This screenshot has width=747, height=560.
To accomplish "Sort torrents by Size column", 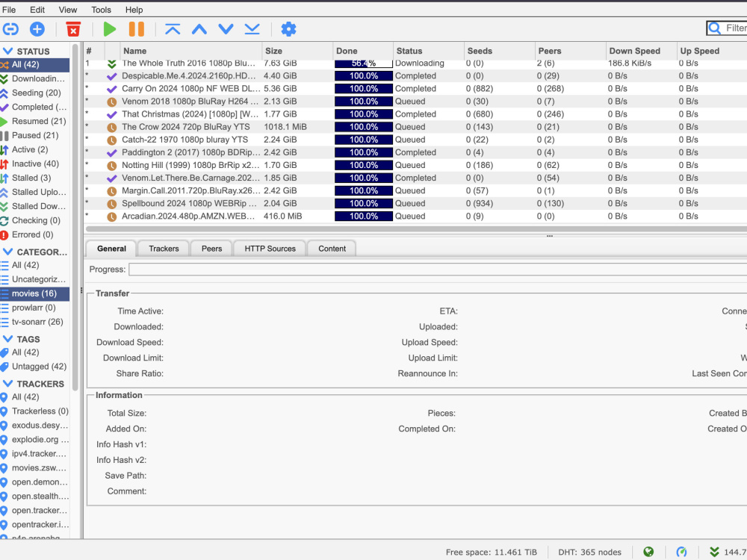I will 297,51.
